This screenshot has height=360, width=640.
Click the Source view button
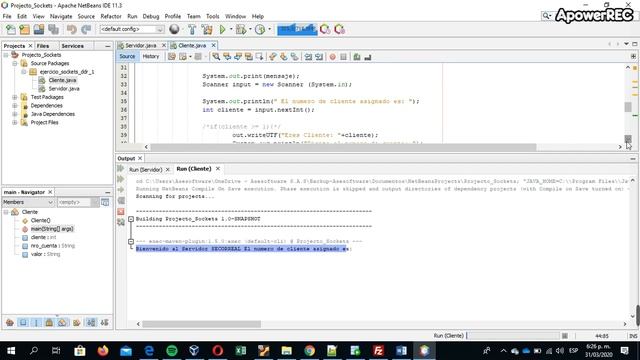click(x=127, y=56)
